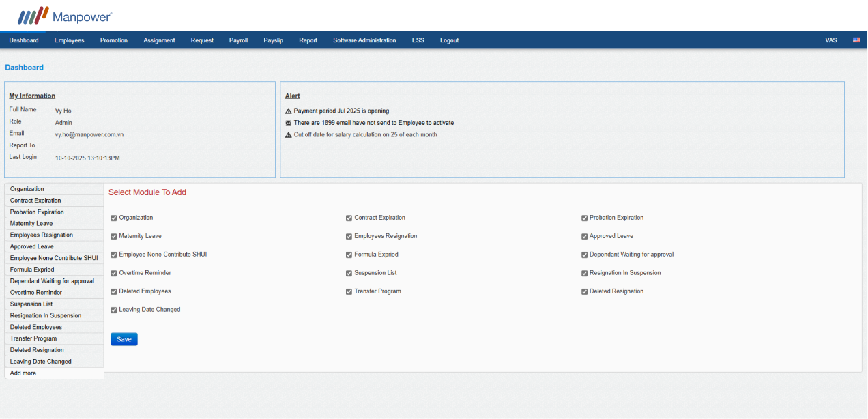Click the Save button

click(x=124, y=339)
